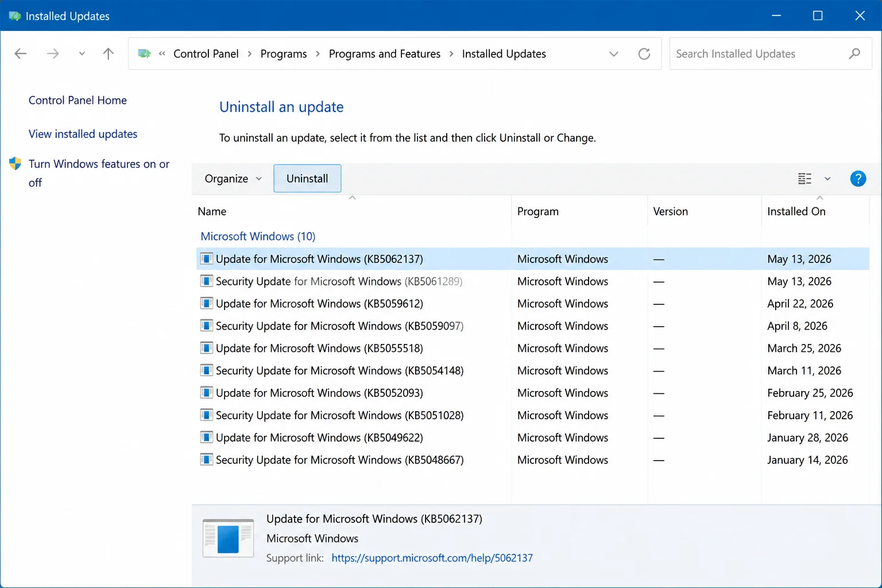882x588 pixels.
Task: Select Security Update (KB5059097) row name
Action: [339, 326]
